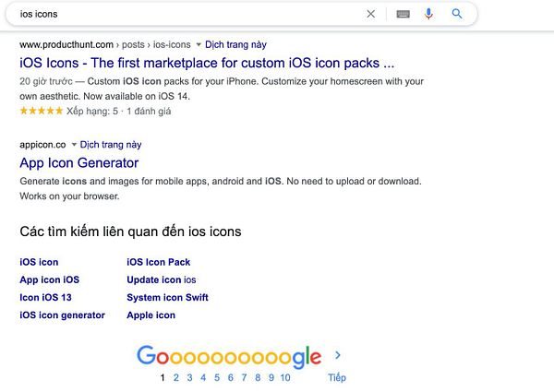Image resolution: width=554 pixels, height=392 pixels.
Task: Click the 'Tiếp' next page link
Action: pyautogui.click(x=337, y=377)
